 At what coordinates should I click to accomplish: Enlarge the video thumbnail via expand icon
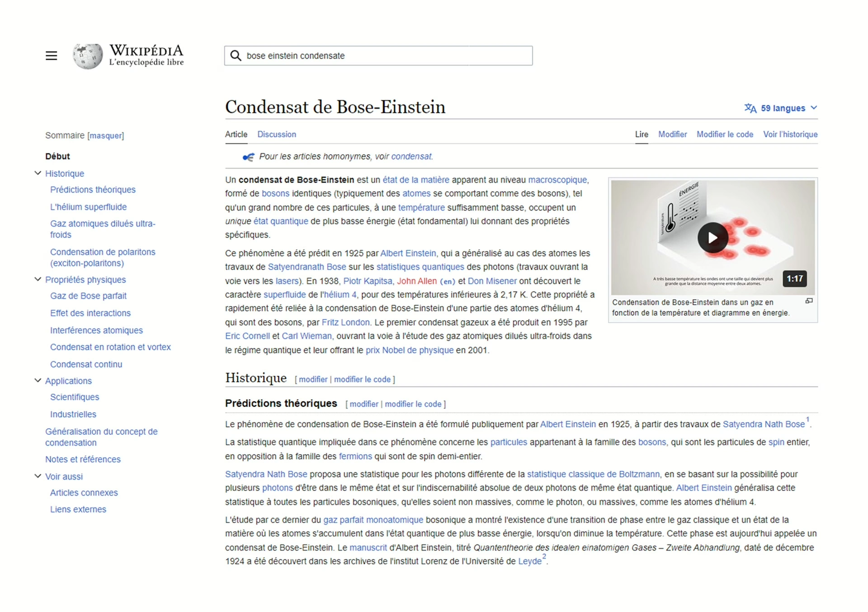(809, 301)
